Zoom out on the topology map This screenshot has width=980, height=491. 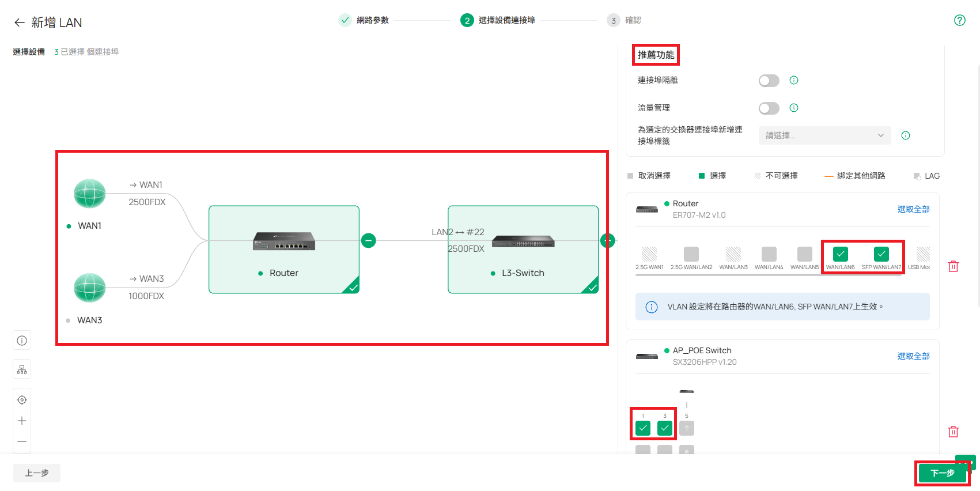pyautogui.click(x=22, y=441)
